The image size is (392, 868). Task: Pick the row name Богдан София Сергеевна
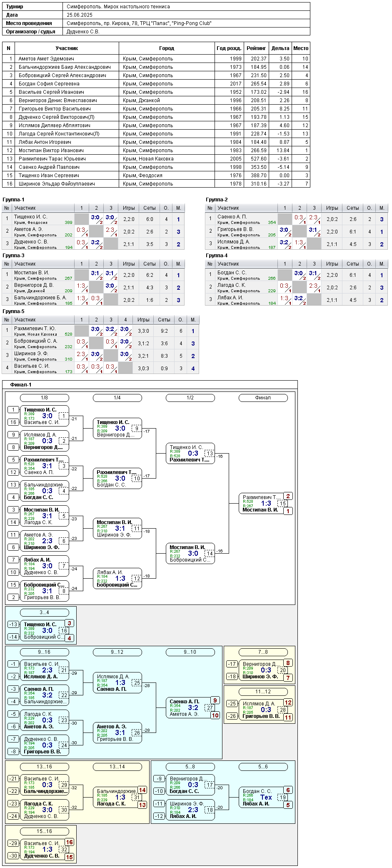49,84
